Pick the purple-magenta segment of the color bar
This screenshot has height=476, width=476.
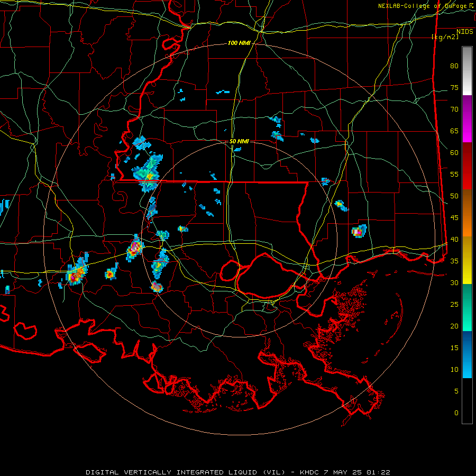coord(467,118)
